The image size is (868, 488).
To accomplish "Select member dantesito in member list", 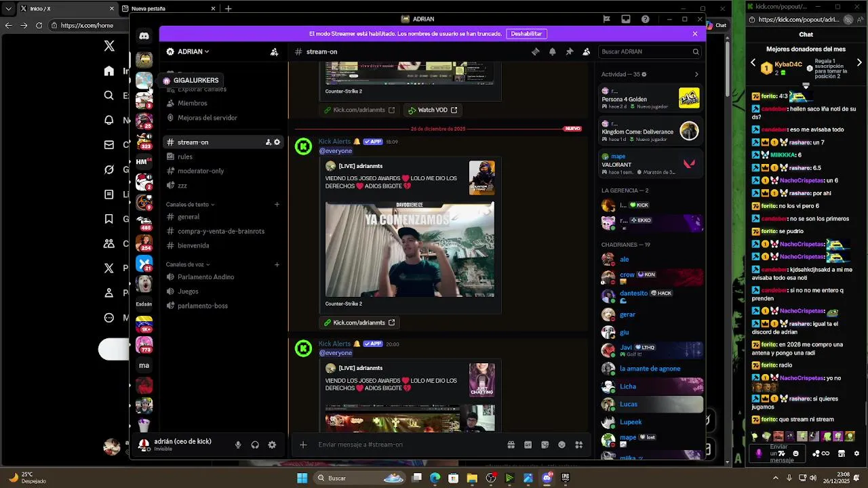I will coord(650,296).
